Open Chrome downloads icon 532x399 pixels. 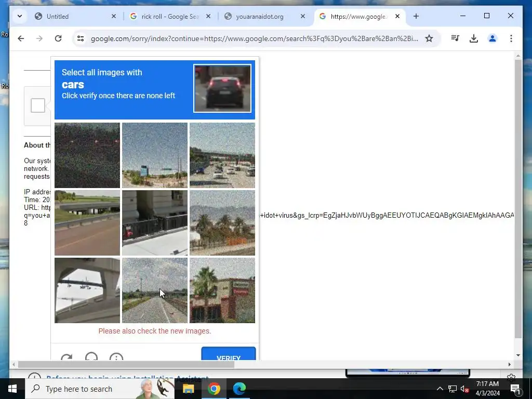pyautogui.click(x=474, y=38)
